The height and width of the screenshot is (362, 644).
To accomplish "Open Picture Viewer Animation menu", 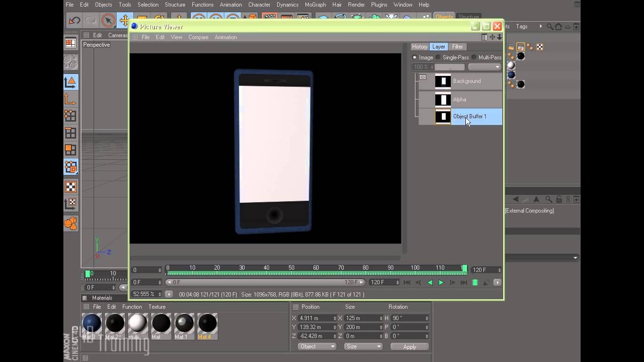I will [225, 37].
